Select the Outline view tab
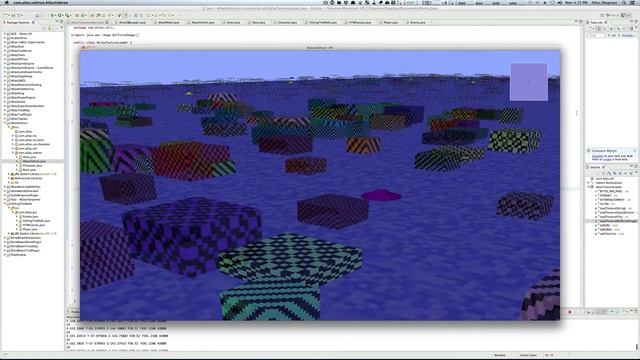This screenshot has height=360, width=640. point(596,167)
